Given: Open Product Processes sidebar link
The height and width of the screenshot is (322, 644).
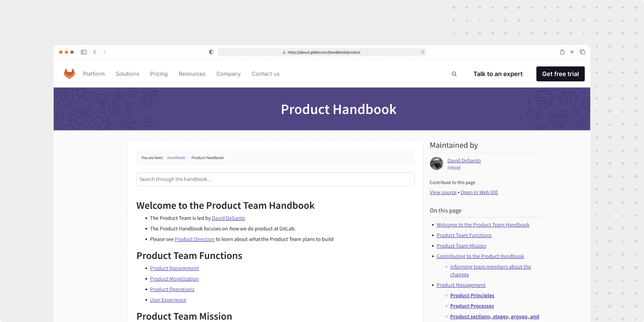Looking at the screenshot, I should [472, 306].
